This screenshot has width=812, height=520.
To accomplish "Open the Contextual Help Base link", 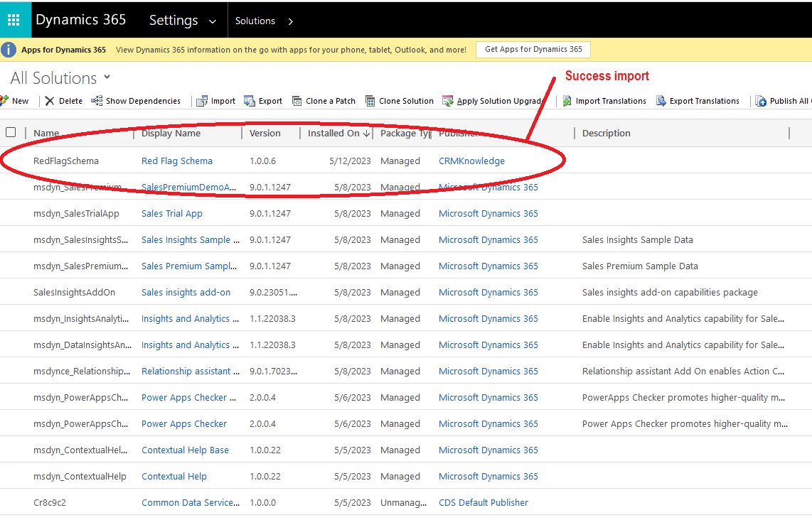I will coord(186,450).
